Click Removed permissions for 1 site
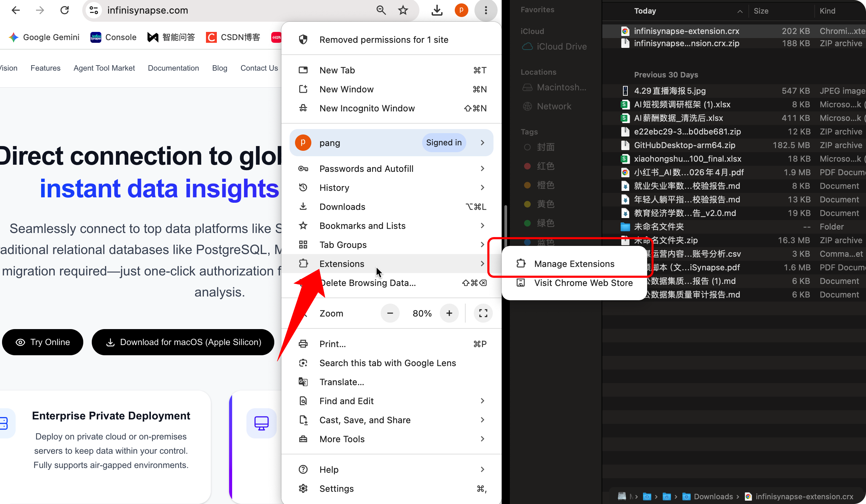This screenshot has width=866, height=504. coord(391,40)
